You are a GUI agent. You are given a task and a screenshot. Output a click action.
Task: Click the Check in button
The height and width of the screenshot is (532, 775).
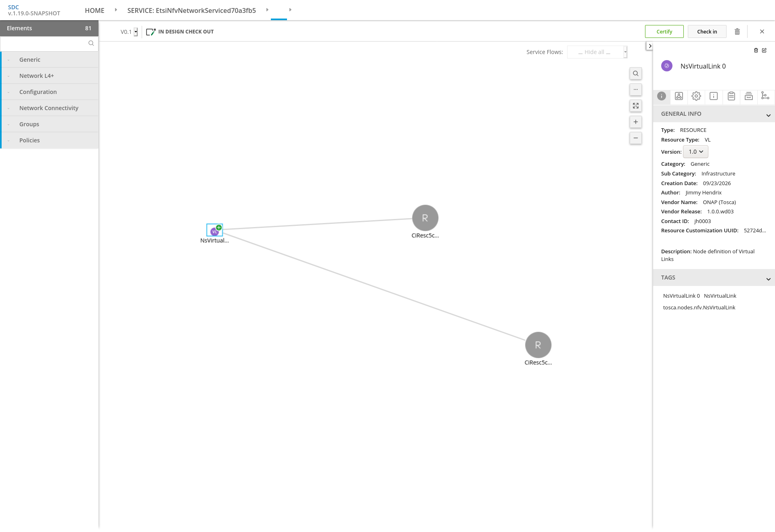(x=707, y=31)
